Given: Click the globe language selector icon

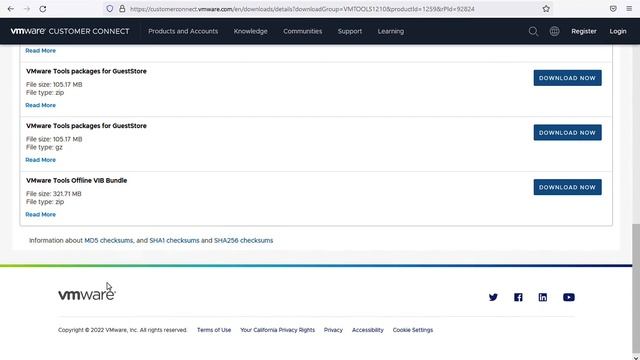Looking at the screenshot, I should (x=554, y=31).
